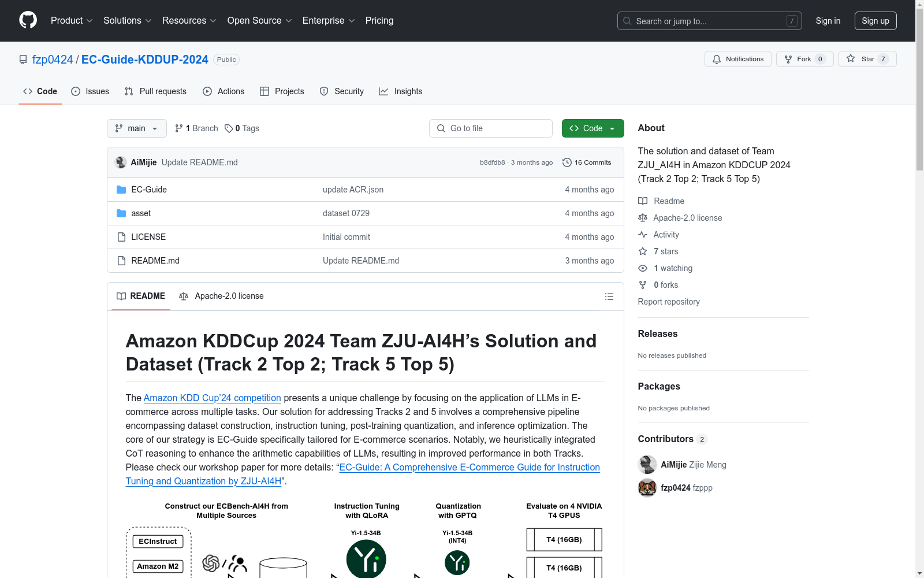Switch to the Pull requests tab
Screen dimensions: 924x578
(155, 91)
